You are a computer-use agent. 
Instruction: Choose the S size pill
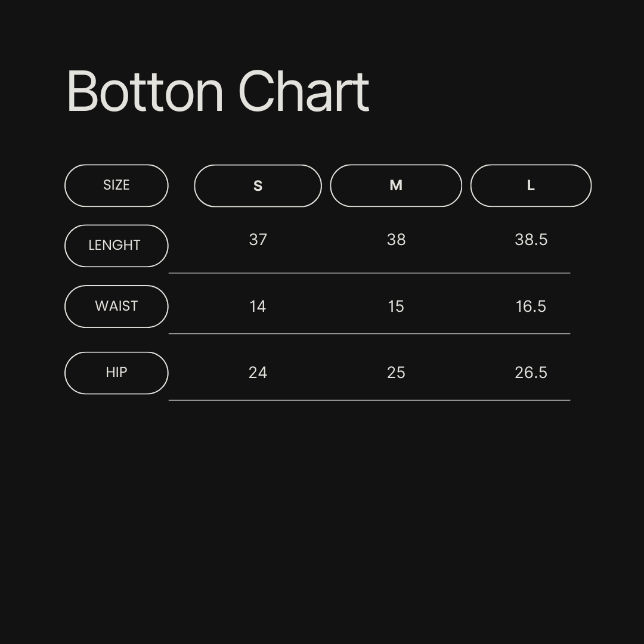258,186
